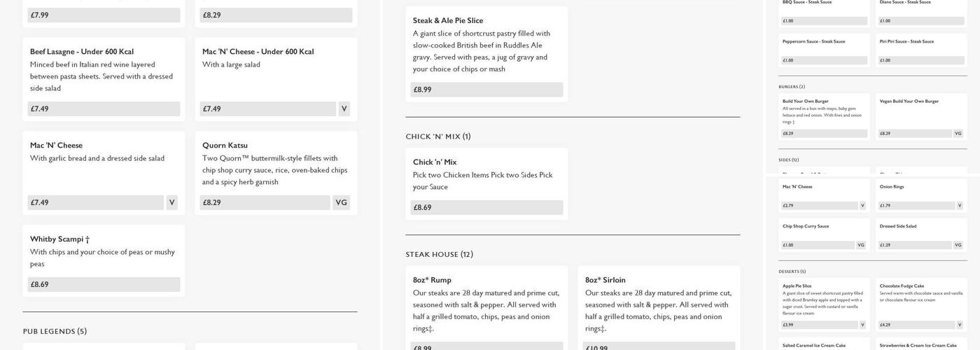Click the Chick 'N' Mix (1) section heading

point(438,136)
